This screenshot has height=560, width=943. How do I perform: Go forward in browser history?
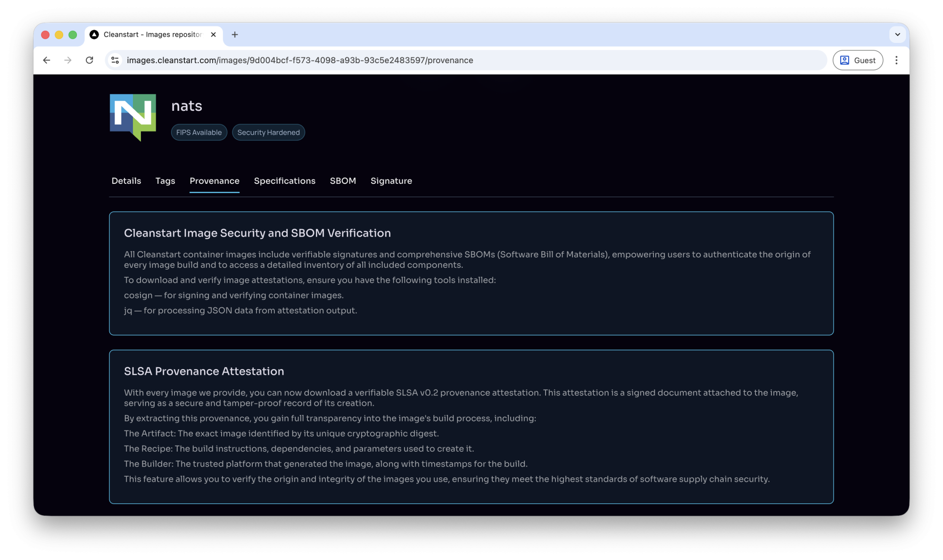68,60
